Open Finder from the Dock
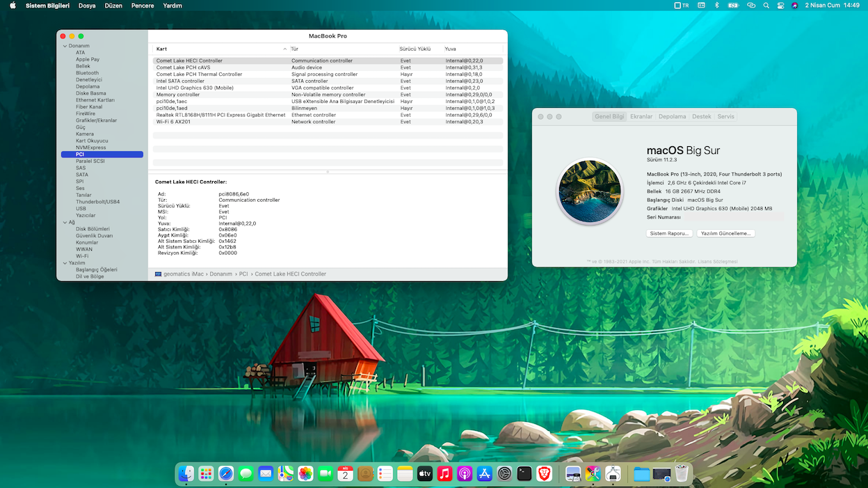The image size is (868, 488). [186, 474]
